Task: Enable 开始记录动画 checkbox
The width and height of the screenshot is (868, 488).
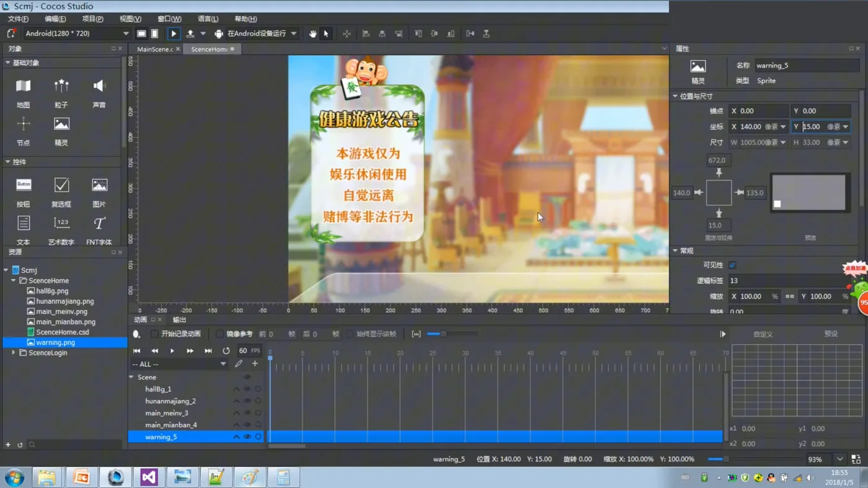Action: tap(154, 334)
